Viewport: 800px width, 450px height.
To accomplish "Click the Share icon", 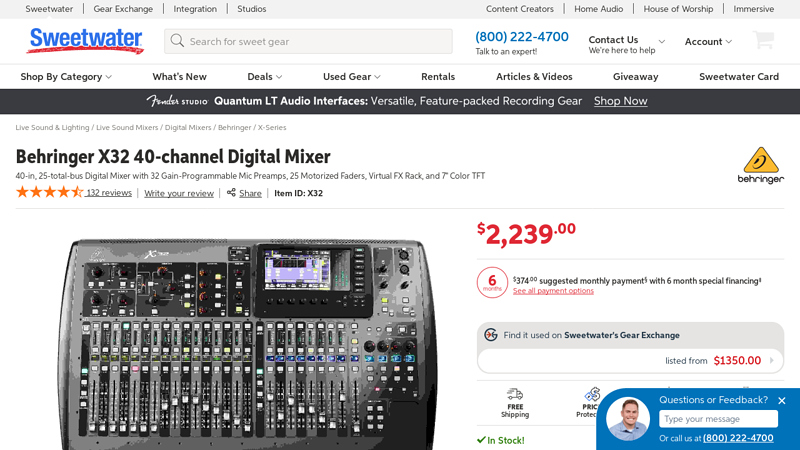I will [231, 192].
